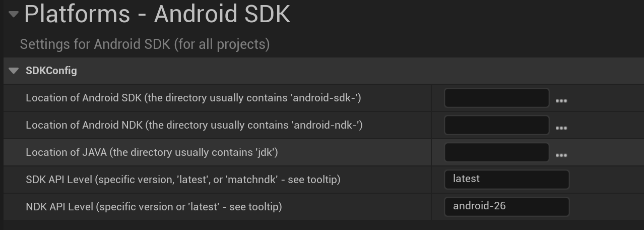Select the JAVA location text field
644x230 pixels.
[x=496, y=152]
